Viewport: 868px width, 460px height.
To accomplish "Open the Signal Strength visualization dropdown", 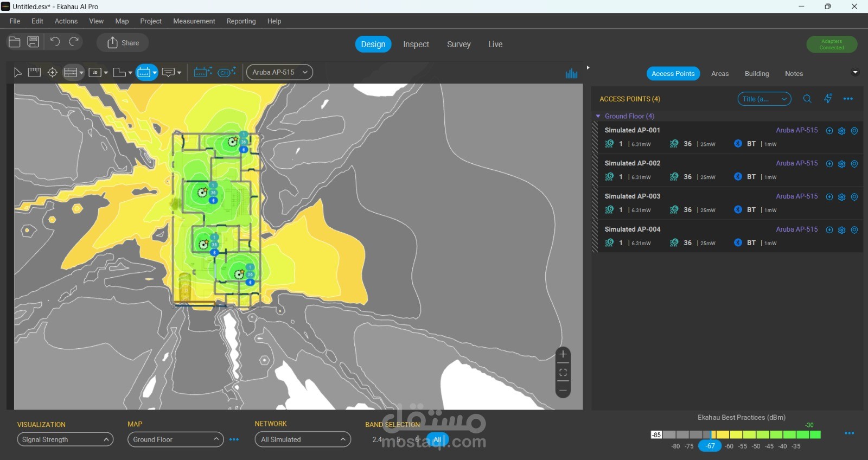I will [x=65, y=439].
